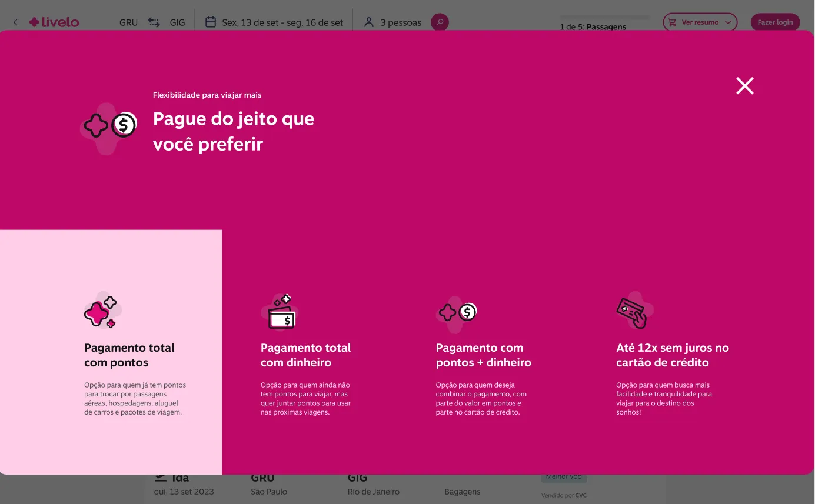Viewport: 815px width, 504px height.
Task: Click the 1 de 5: Passagens step label
Action: tap(593, 27)
